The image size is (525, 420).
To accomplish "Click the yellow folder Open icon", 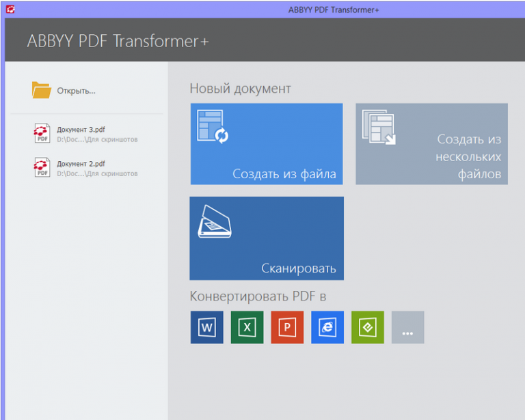I will (x=42, y=90).
